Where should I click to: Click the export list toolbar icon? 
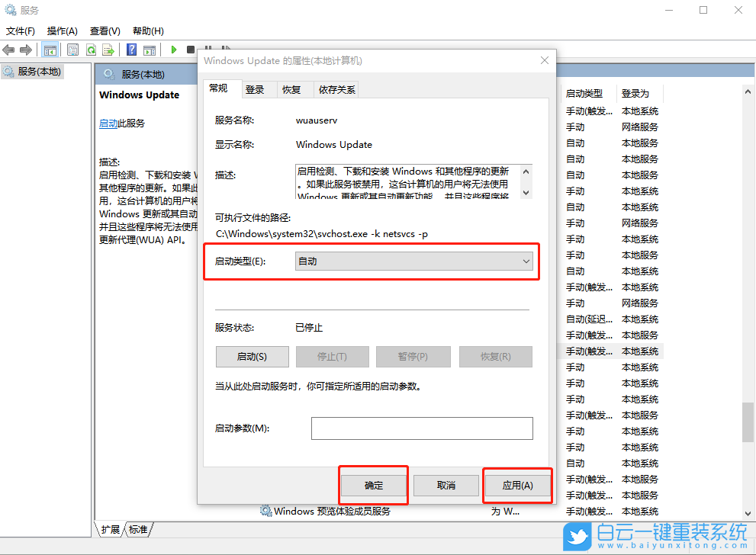pos(109,49)
